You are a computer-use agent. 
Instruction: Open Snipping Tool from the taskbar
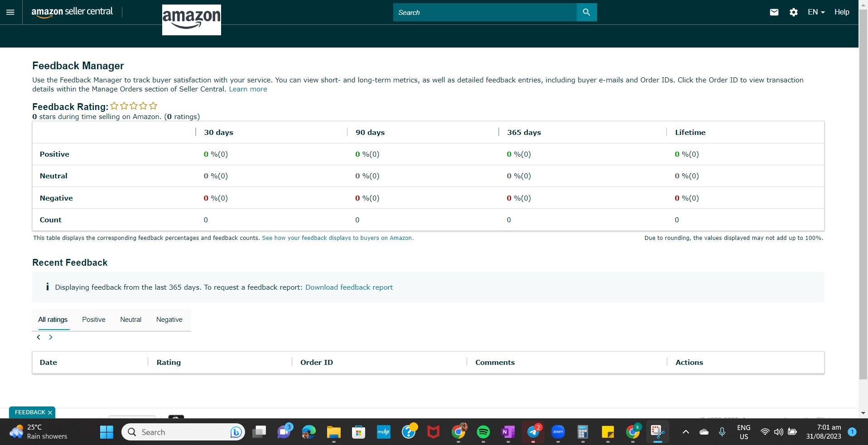(657, 431)
